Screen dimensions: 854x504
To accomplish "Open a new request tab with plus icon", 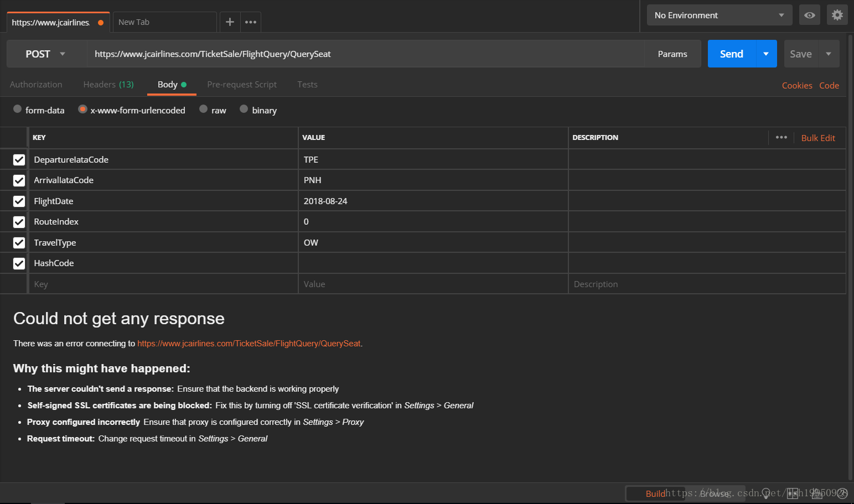I will [x=230, y=22].
